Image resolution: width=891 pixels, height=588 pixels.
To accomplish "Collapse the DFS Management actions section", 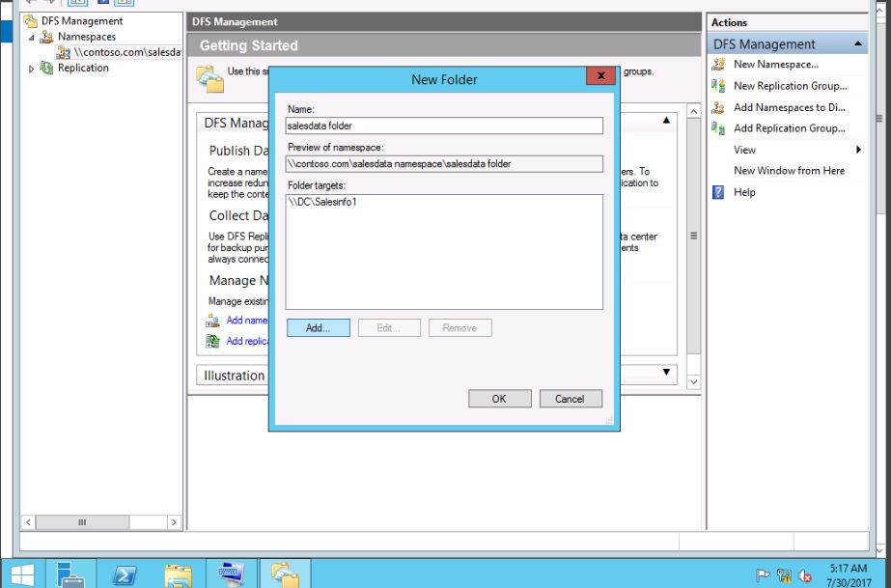I will coord(858,44).
